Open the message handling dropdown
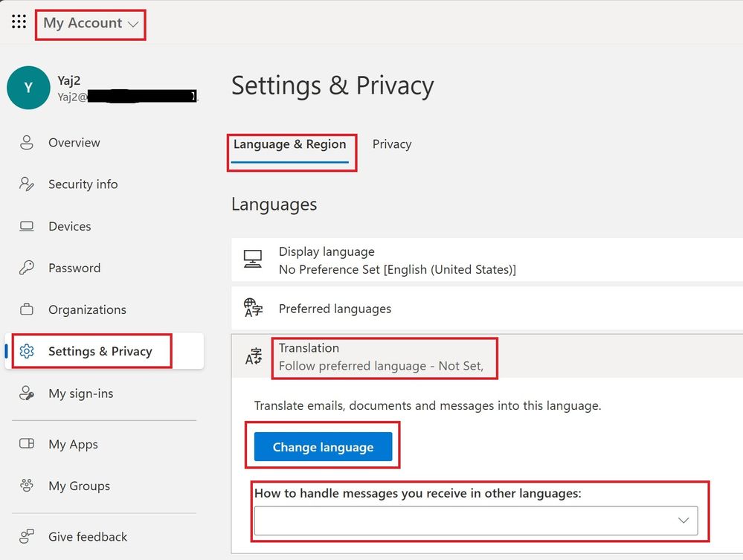The height and width of the screenshot is (560, 743). click(x=476, y=520)
